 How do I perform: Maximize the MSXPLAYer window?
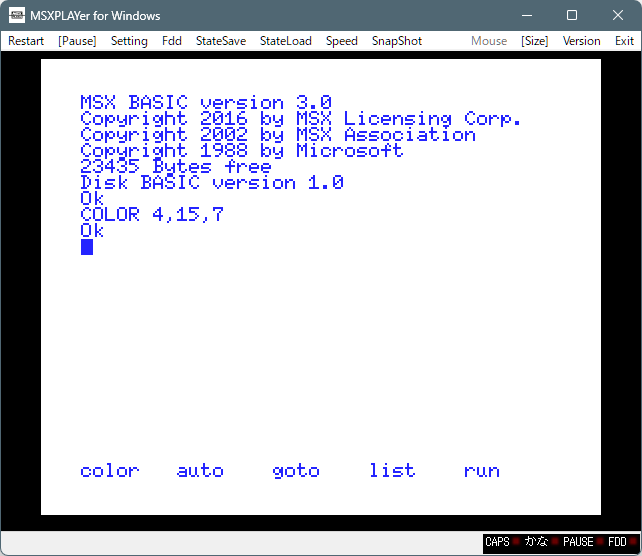click(x=572, y=16)
